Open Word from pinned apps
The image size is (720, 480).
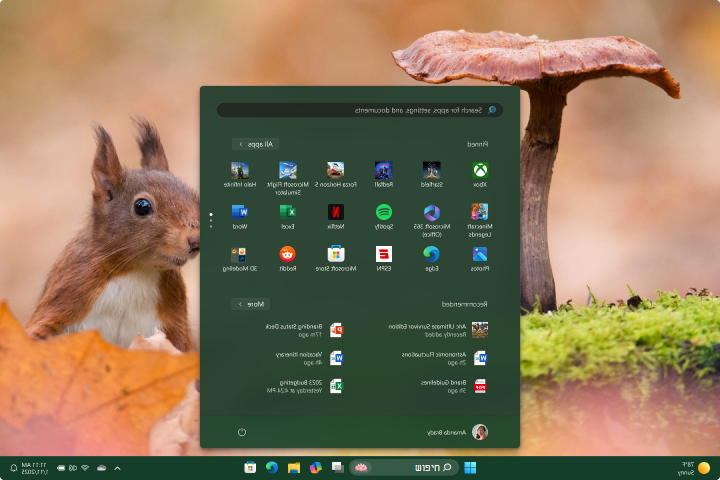[240, 217]
